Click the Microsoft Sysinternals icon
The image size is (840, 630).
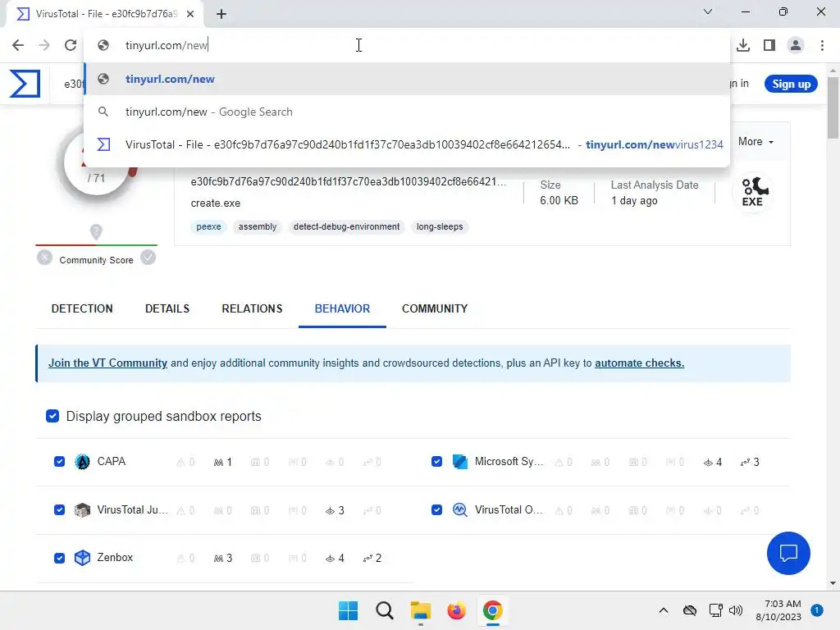(x=459, y=462)
